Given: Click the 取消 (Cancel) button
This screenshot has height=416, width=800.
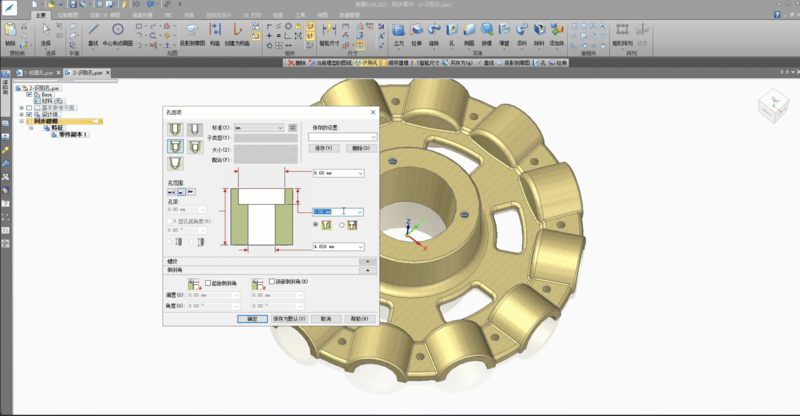Looking at the screenshot, I should click(x=325, y=318).
